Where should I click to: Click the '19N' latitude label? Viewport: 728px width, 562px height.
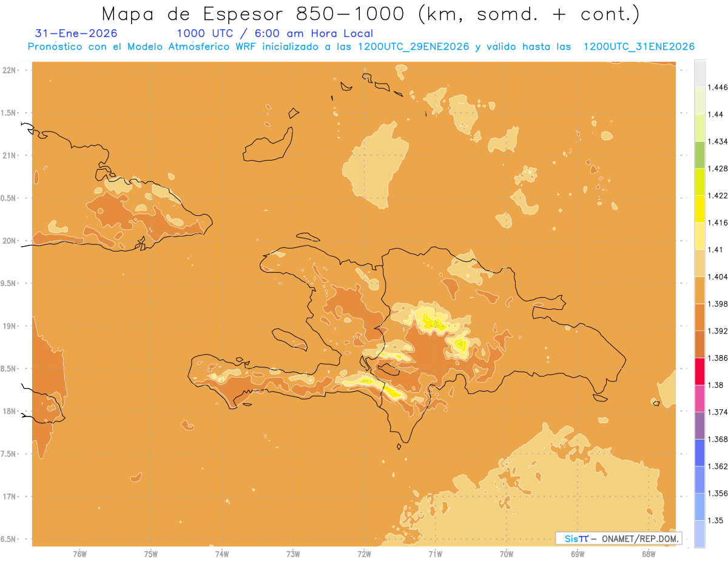click(10, 326)
